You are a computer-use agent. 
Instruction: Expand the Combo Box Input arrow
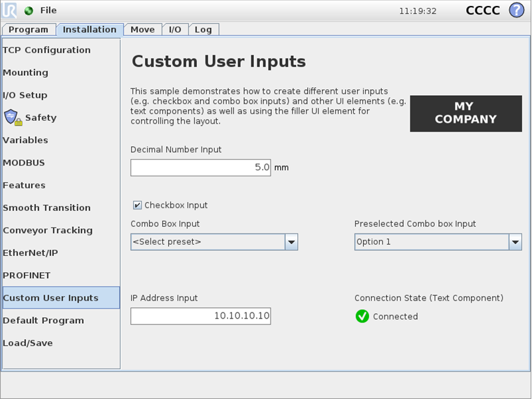point(291,242)
